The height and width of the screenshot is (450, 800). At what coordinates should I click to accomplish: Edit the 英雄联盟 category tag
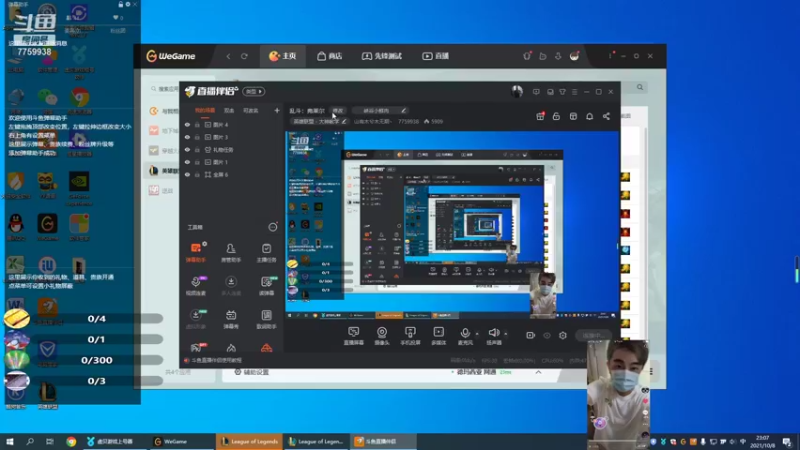tap(319, 121)
